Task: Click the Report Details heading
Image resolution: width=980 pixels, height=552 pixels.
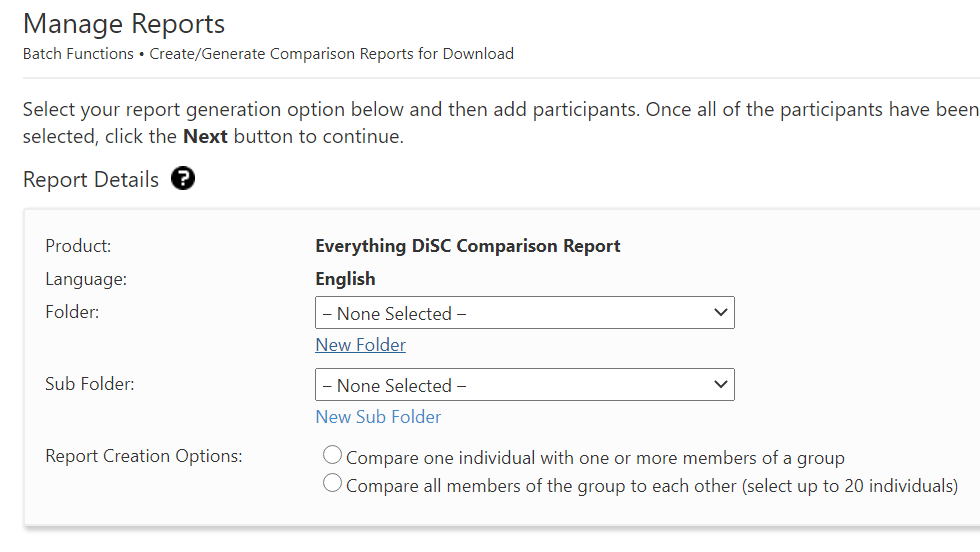Action: click(91, 179)
